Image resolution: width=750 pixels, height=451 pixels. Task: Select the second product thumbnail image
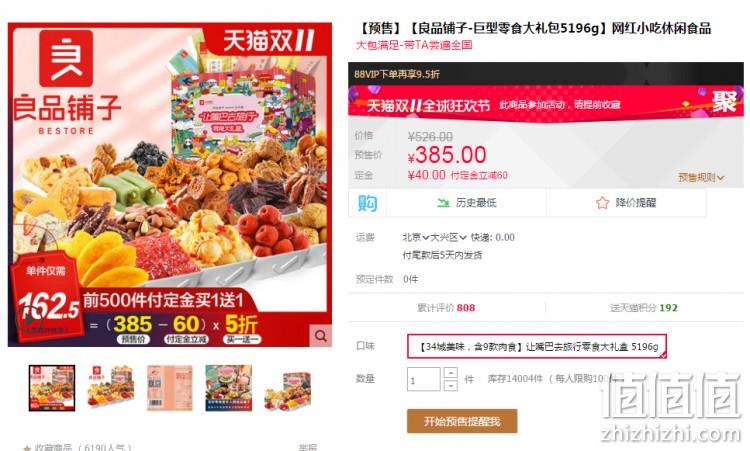click(x=111, y=388)
